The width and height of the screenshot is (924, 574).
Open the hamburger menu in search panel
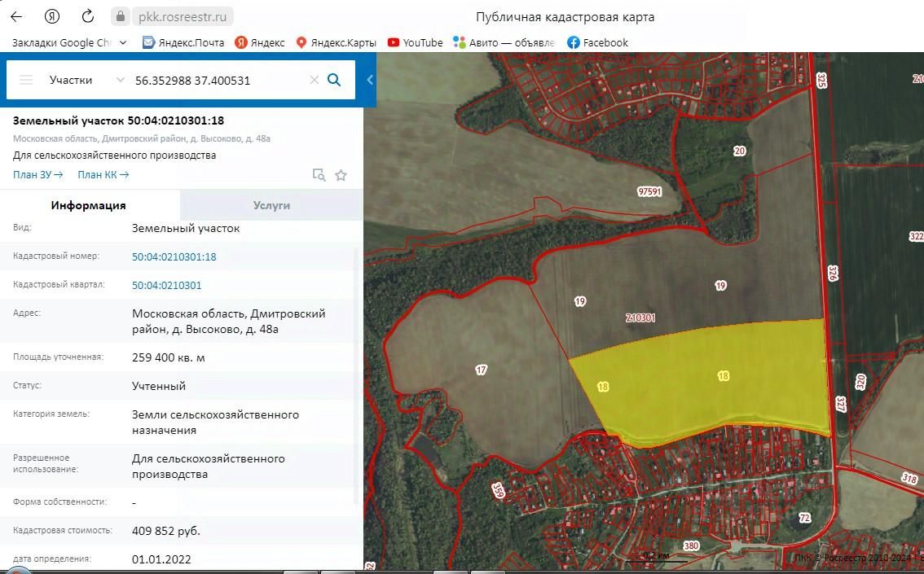[26, 80]
